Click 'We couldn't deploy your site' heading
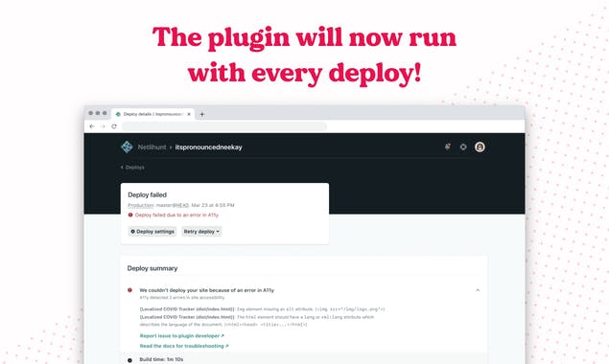 point(206,290)
